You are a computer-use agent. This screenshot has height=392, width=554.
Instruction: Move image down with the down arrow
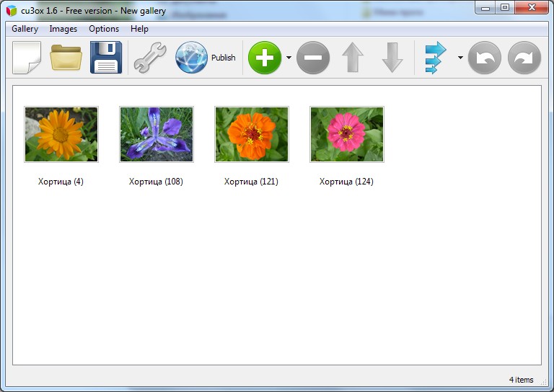[x=392, y=58]
